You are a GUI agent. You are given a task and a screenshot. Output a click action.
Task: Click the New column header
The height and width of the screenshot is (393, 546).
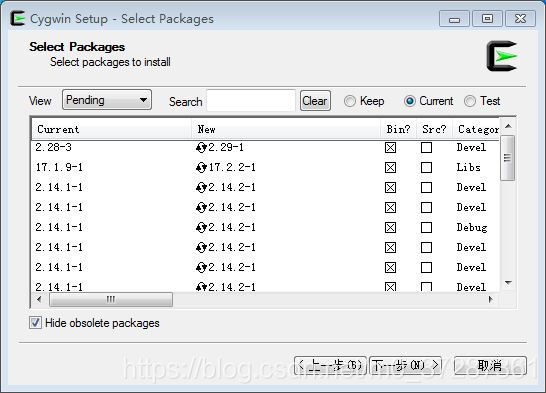click(x=286, y=129)
